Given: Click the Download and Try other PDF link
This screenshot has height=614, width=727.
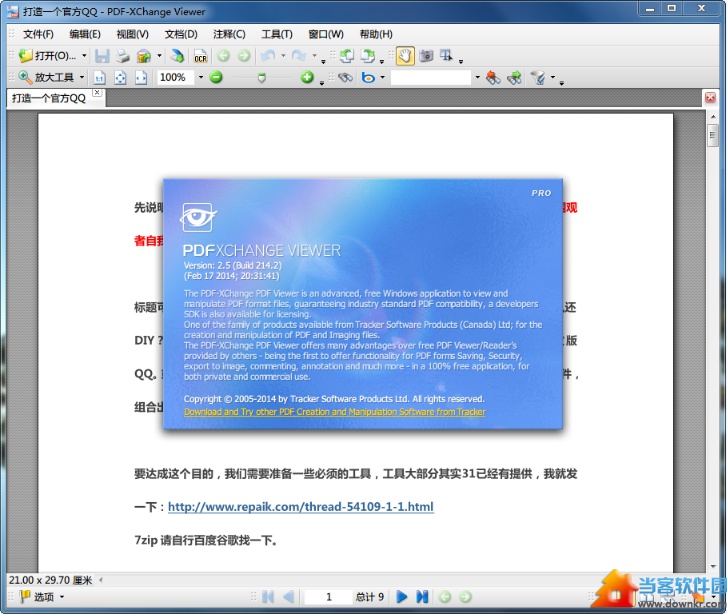Looking at the screenshot, I should pyautogui.click(x=335, y=412).
